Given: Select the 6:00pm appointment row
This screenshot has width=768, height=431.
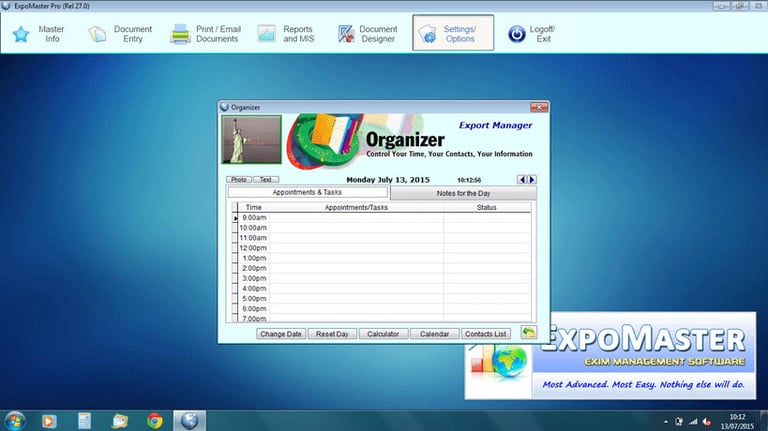Looking at the screenshot, I should pos(381,309).
